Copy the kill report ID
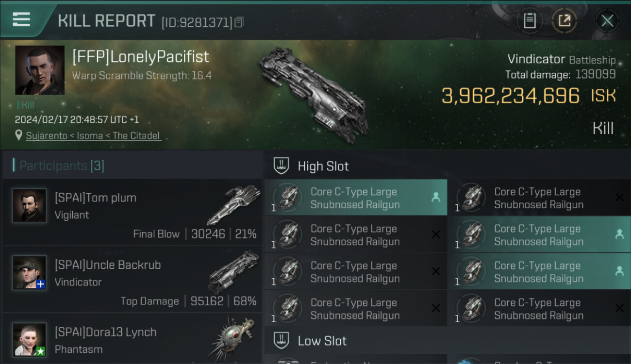The image size is (631, 364). pyautogui.click(x=239, y=22)
